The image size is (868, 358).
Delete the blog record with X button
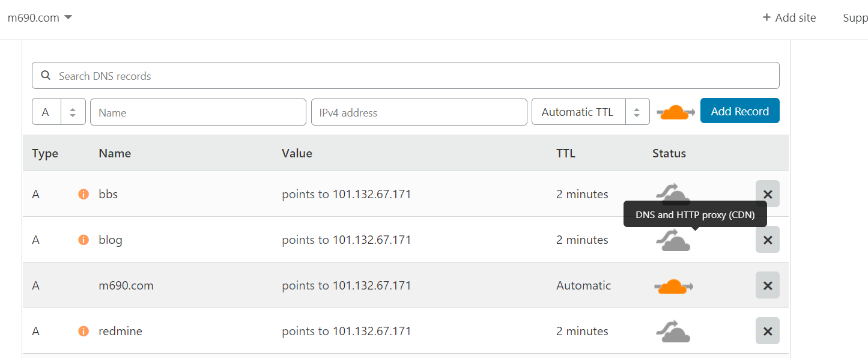click(767, 240)
